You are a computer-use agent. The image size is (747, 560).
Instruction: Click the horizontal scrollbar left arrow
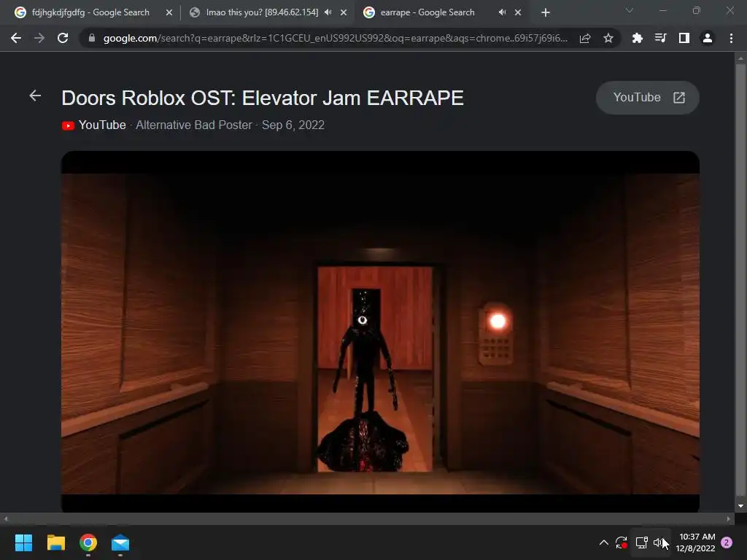point(5,519)
